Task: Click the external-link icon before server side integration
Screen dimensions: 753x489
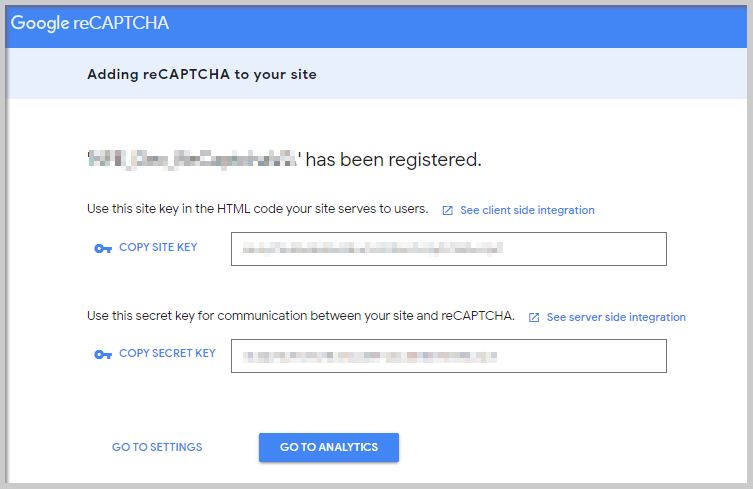Action: tap(534, 318)
